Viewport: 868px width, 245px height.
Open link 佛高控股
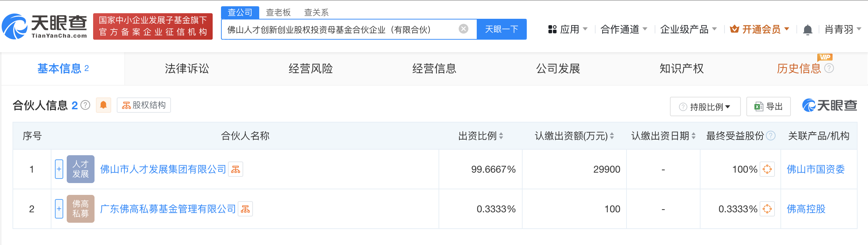pos(806,209)
